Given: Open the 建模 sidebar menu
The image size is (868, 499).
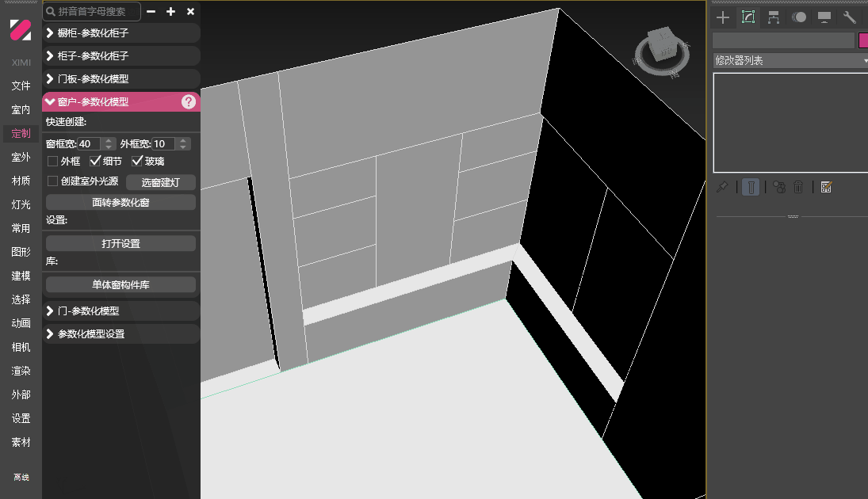Looking at the screenshot, I should [x=21, y=276].
